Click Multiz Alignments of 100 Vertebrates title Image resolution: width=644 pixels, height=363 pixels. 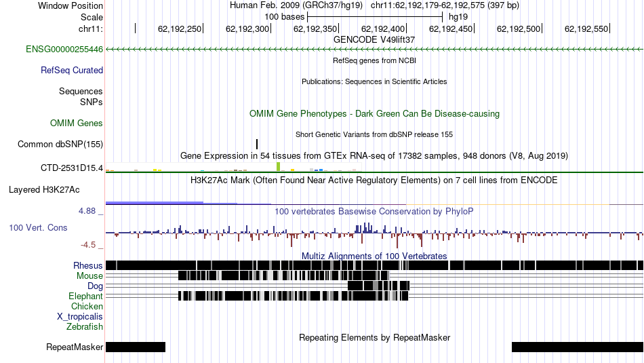(x=374, y=256)
